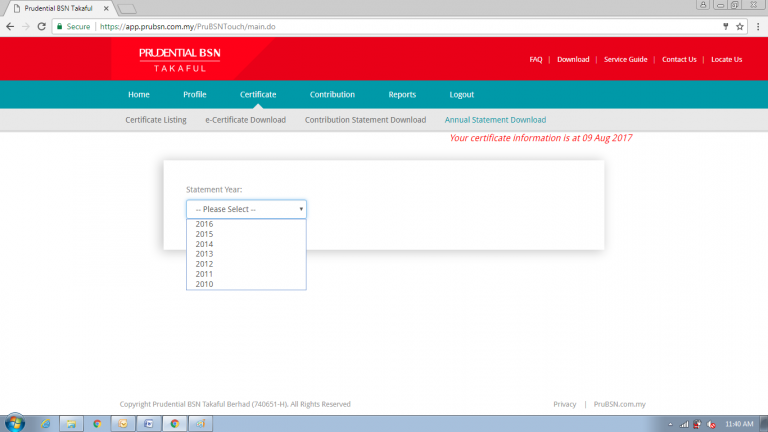
Task: Select 2016 from the year list
Action: [205, 224]
